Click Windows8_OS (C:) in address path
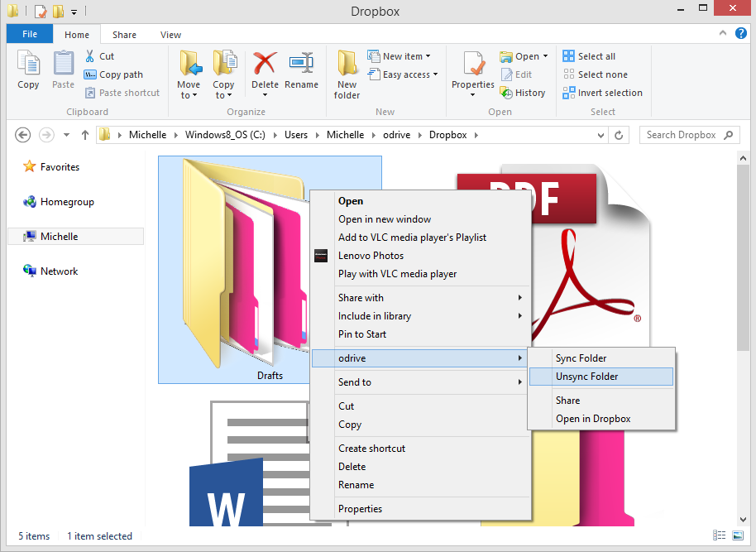Image resolution: width=756 pixels, height=552 pixels. click(225, 135)
